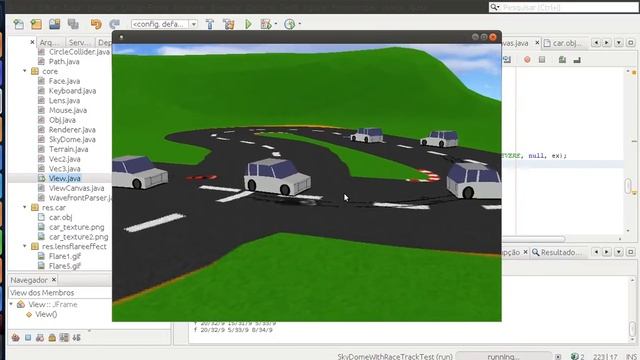
Task: Click editor tabs scroll-left arrow
Action: 596,43
